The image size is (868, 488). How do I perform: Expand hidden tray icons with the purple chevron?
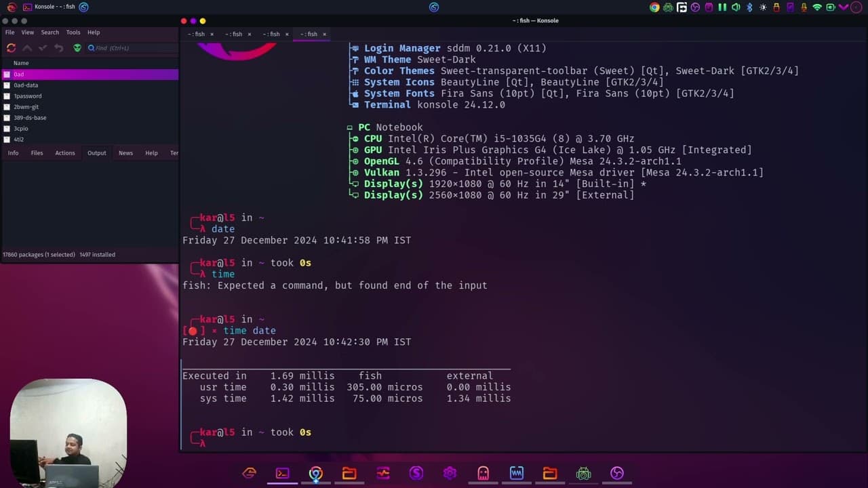point(844,7)
